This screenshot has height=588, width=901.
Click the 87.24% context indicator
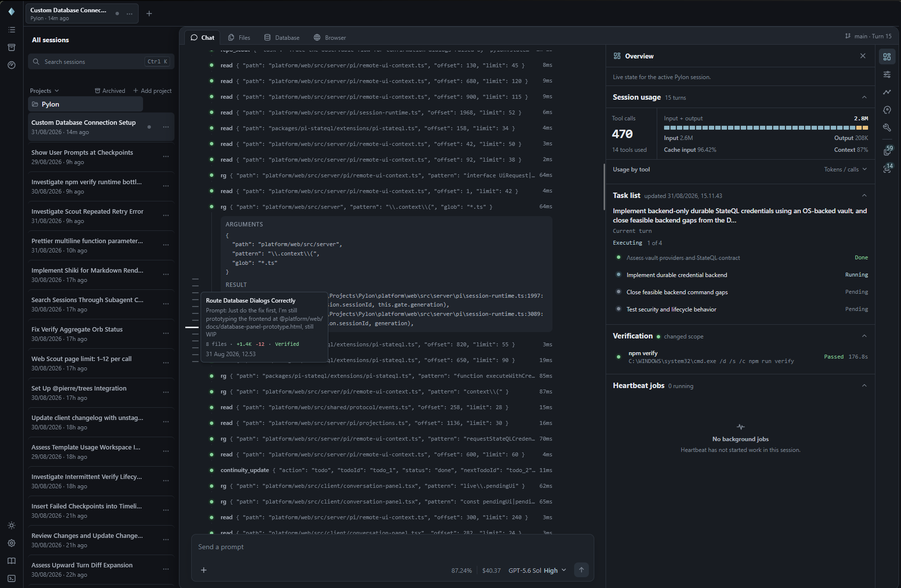point(462,571)
